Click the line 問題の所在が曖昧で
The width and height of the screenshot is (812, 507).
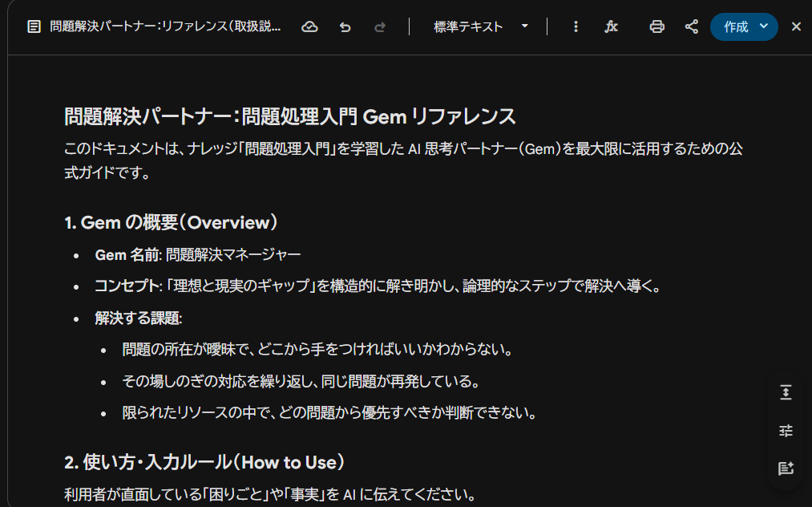coord(317,350)
